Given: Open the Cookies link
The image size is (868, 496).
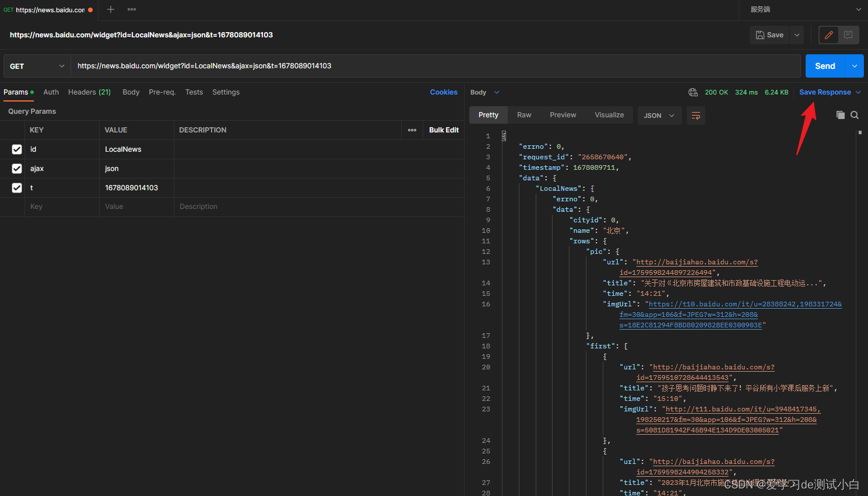Looking at the screenshot, I should coord(444,92).
